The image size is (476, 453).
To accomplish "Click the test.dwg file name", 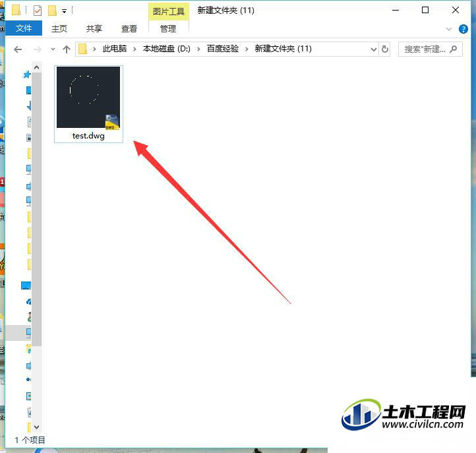I will click(x=88, y=136).
